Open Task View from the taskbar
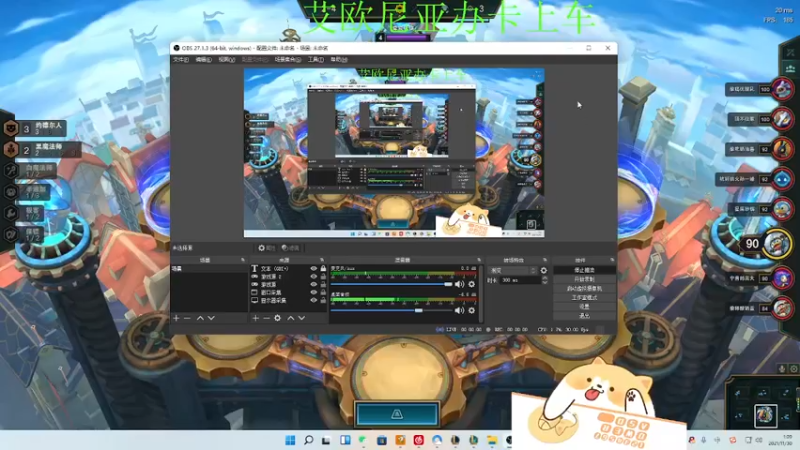 327,440
